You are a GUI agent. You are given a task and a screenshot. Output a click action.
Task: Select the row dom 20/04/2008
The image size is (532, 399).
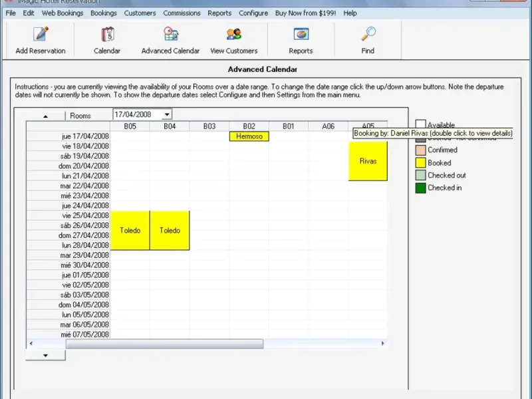click(x=68, y=166)
